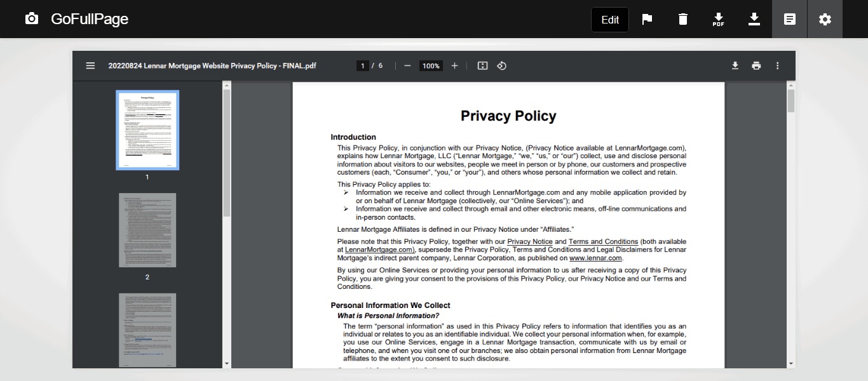Download the PDF from viewer toolbar
This screenshot has height=381, width=868.
point(735,65)
